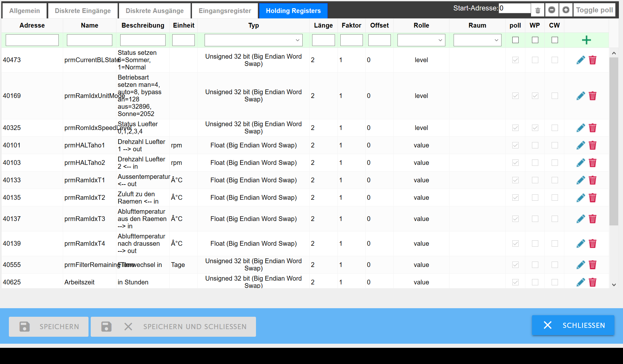Click the green plus add-row icon
Screen dimensions: 623x364
coord(586,40)
